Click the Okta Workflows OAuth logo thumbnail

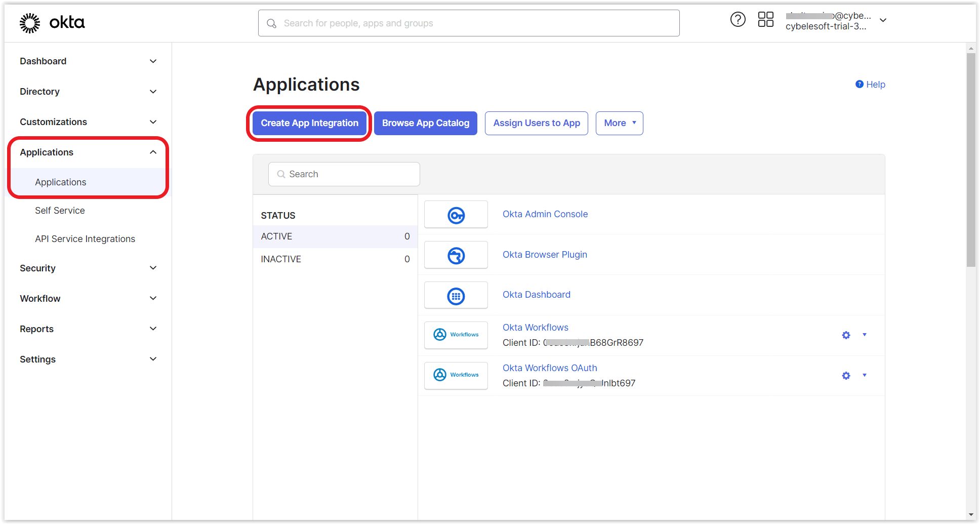[456, 375]
